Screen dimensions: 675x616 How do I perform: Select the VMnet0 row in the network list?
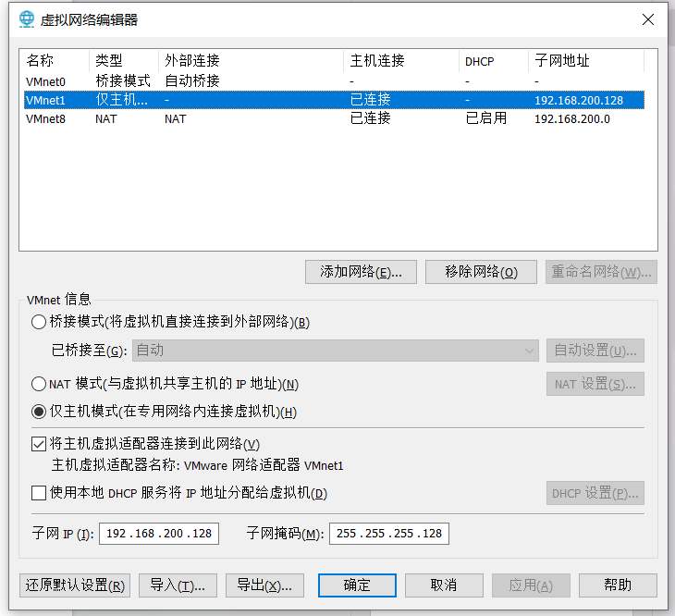click(334, 81)
